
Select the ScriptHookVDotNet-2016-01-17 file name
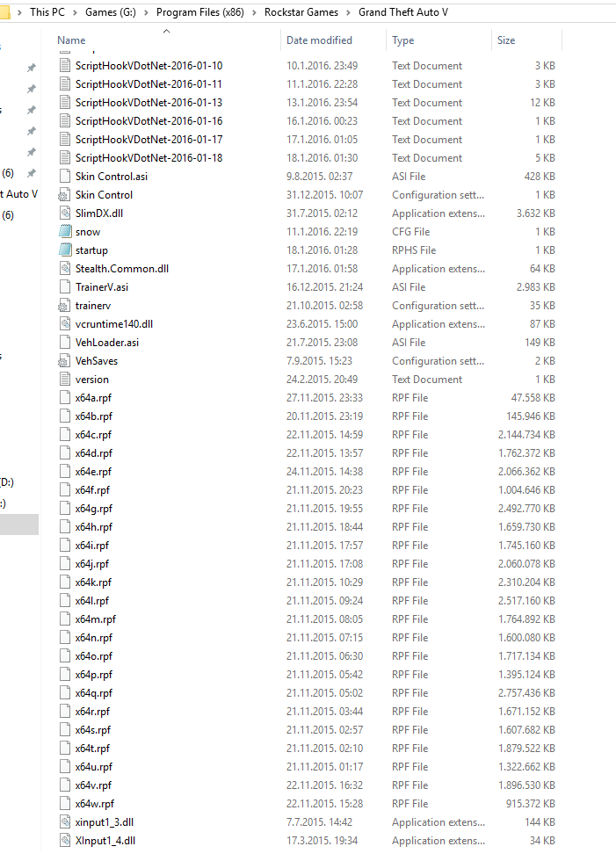pyautogui.click(x=149, y=140)
